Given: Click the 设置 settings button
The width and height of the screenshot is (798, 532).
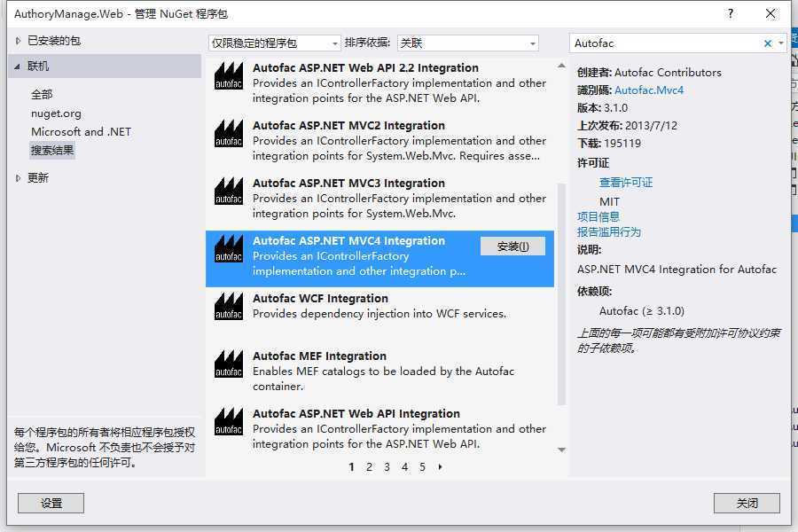Looking at the screenshot, I should (x=51, y=503).
